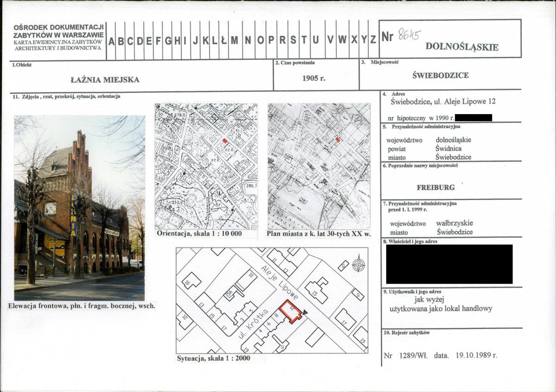Select letter A in the alphabet index
Screen dimensions: 556x392
(111, 41)
